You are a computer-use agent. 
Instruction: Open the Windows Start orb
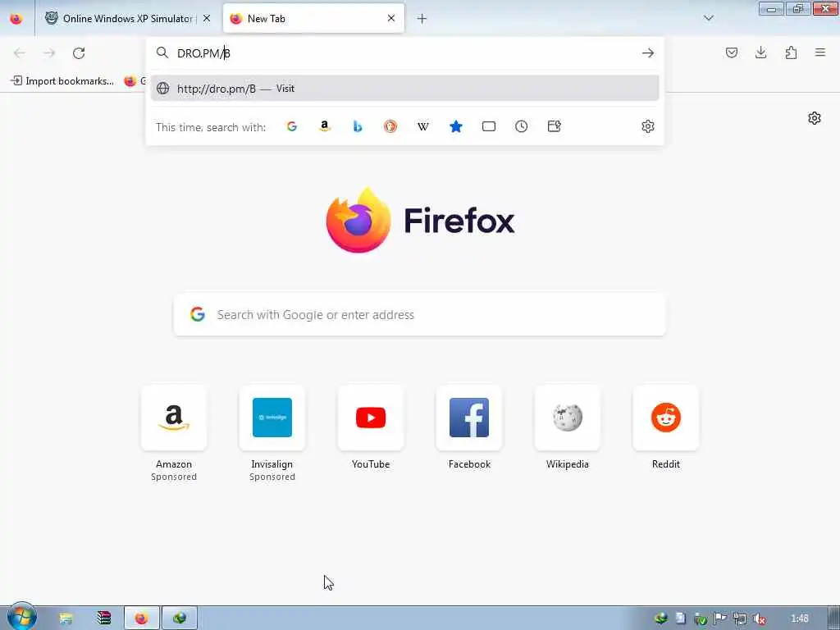click(21, 617)
